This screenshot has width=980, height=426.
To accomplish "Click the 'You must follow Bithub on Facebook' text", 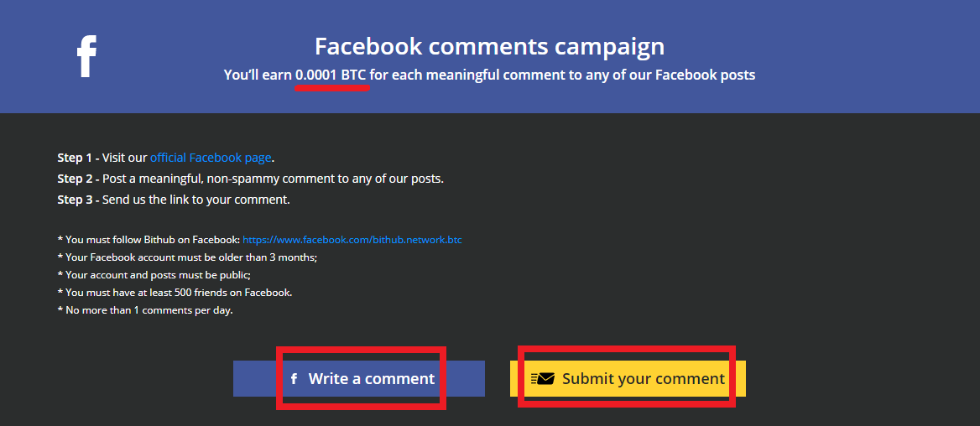I will click(x=149, y=239).
